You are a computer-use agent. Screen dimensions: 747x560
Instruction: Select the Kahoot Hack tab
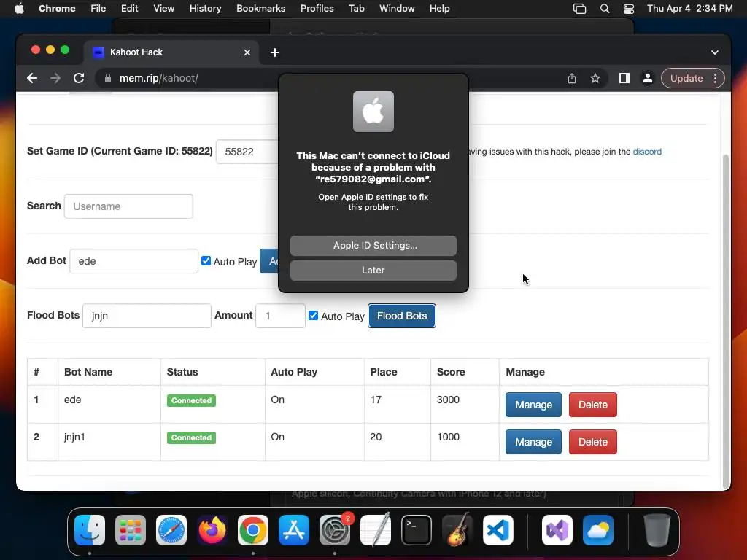point(171,52)
